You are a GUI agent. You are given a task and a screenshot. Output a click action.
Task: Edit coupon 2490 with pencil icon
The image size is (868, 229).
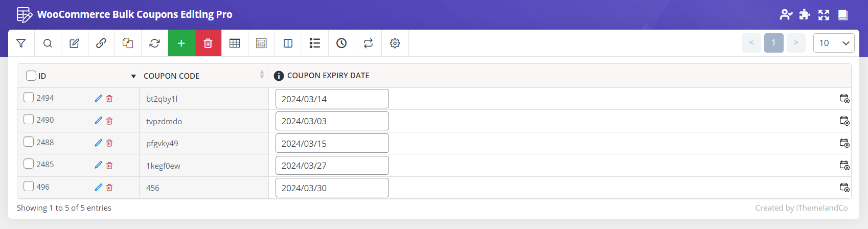click(98, 121)
